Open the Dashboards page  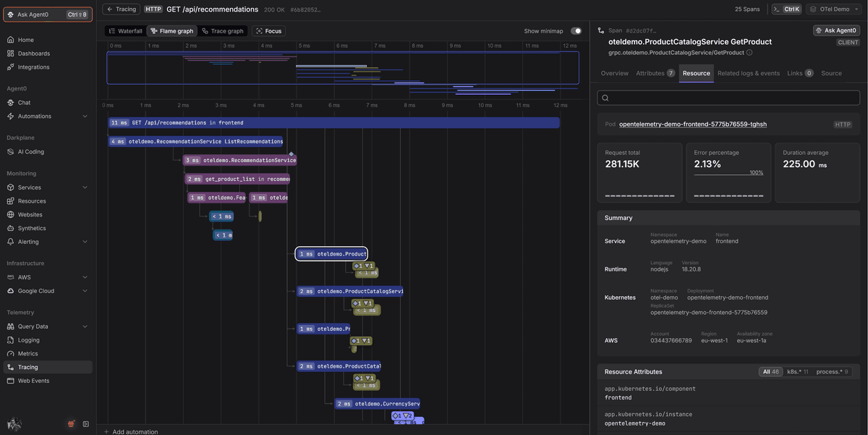(33, 54)
